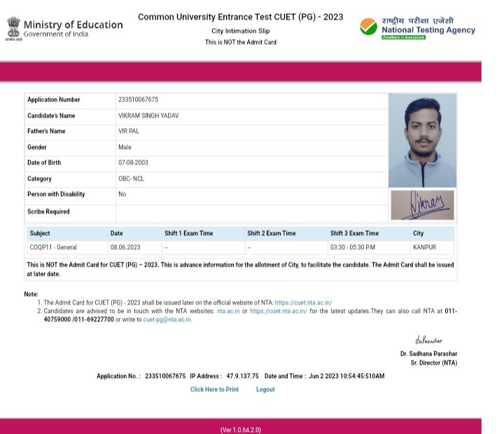Open the nta.ac.in link in note 2
Image resolution: width=504 pixels, height=434 pixels.
point(228,311)
